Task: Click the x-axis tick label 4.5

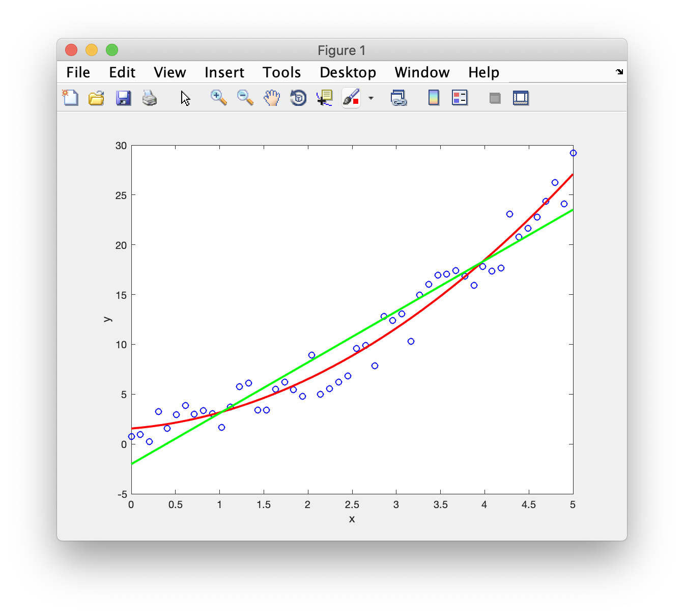Action: pos(529,505)
